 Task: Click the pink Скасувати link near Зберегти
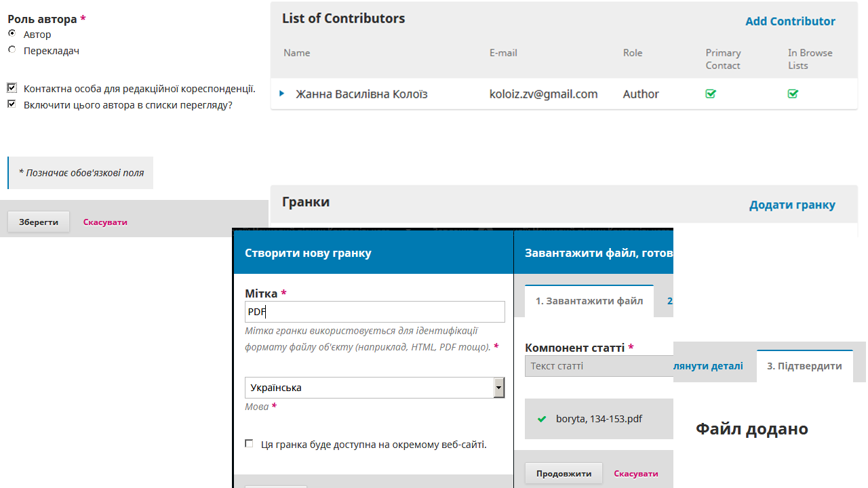(105, 222)
